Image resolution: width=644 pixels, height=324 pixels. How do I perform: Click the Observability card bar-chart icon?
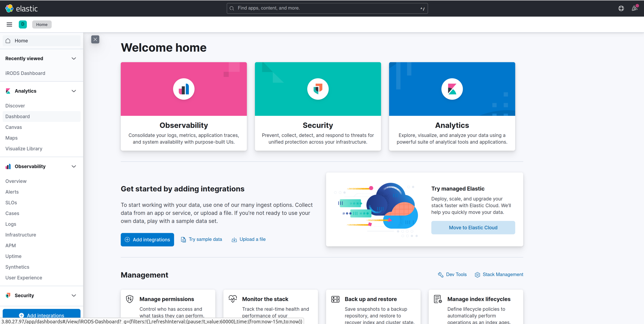tap(184, 89)
